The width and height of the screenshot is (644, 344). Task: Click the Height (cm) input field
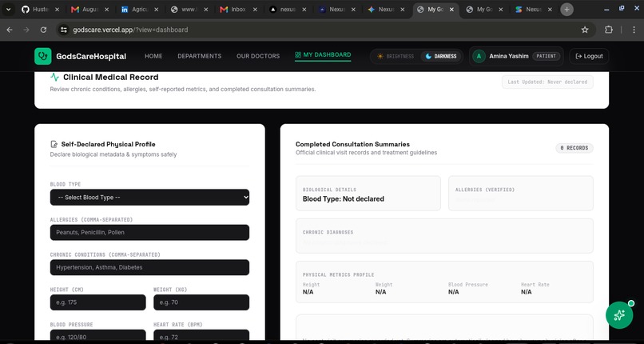click(x=97, y=302)
